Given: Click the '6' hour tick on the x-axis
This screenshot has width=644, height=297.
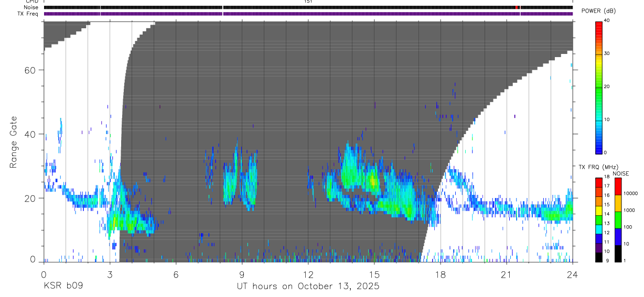Looking at the screenshot, I should pos(176,274).
